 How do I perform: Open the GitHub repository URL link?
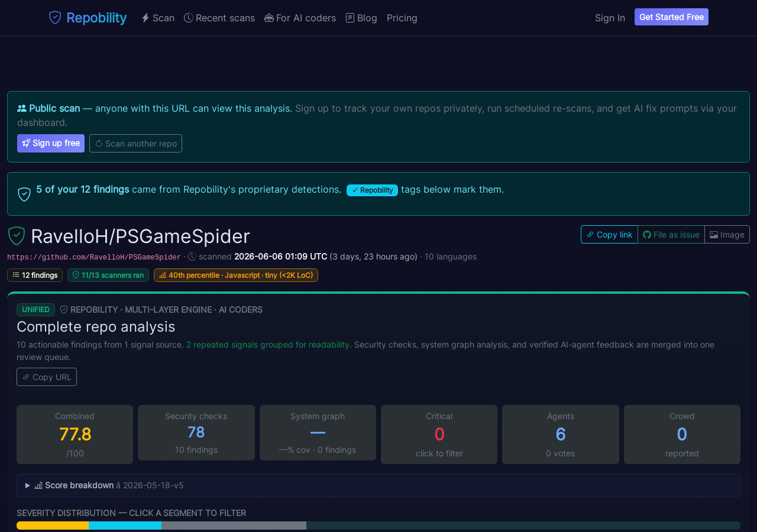[94, 257]
